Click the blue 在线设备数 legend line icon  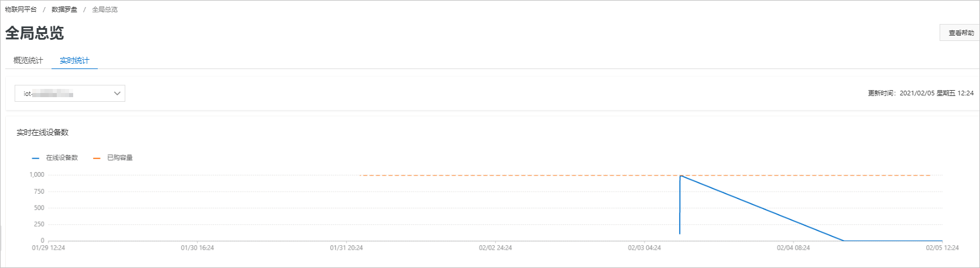pyautogui.click(x=36, y=158)
